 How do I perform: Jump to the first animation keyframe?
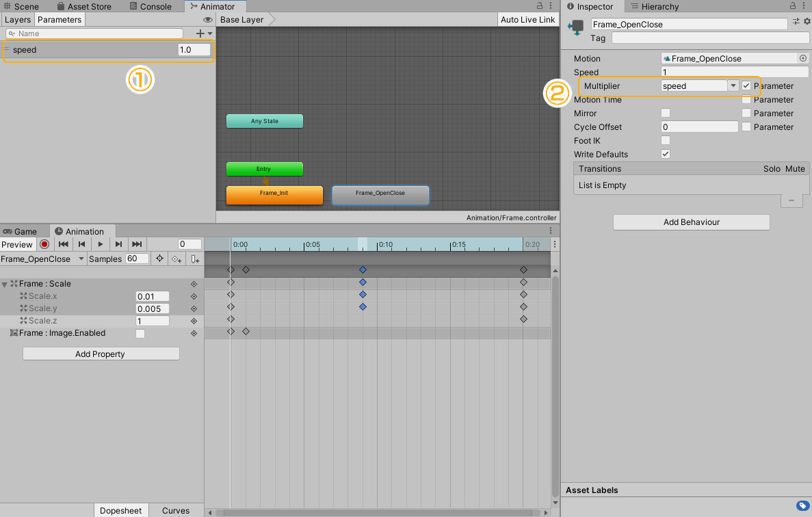[x=63, y=244]
